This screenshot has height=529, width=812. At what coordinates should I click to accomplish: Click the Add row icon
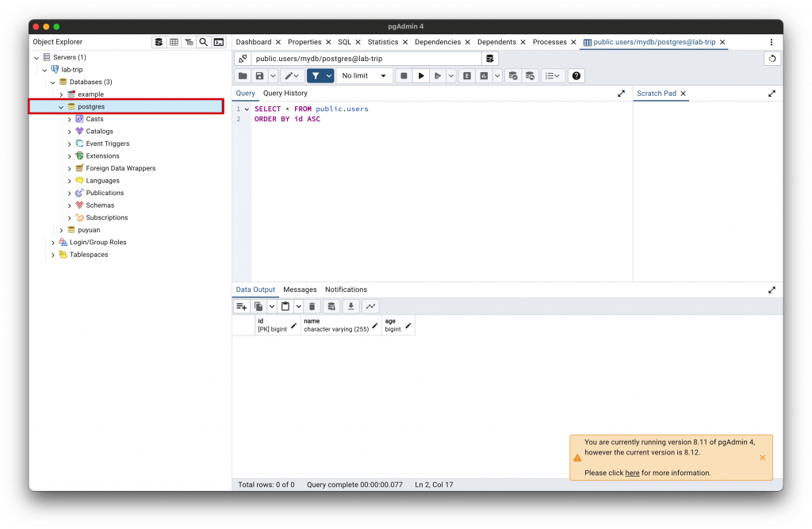241,307
